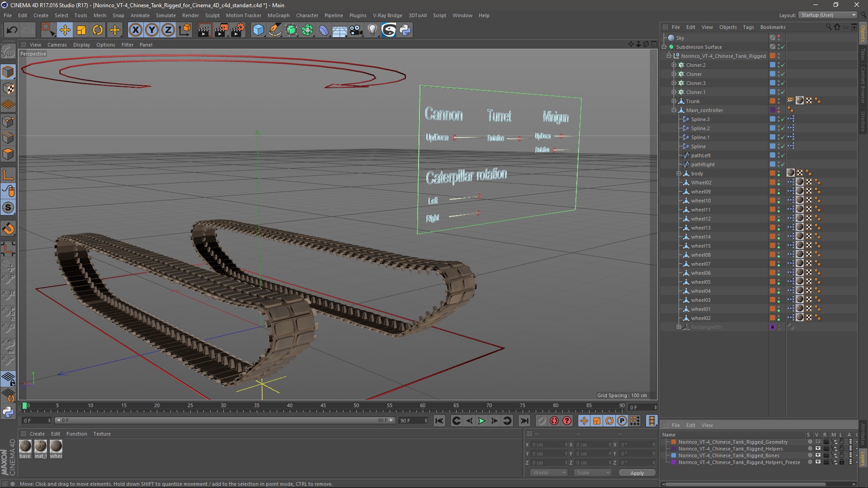
Task: Play animation forwards
Action: [x=481, y=421]
